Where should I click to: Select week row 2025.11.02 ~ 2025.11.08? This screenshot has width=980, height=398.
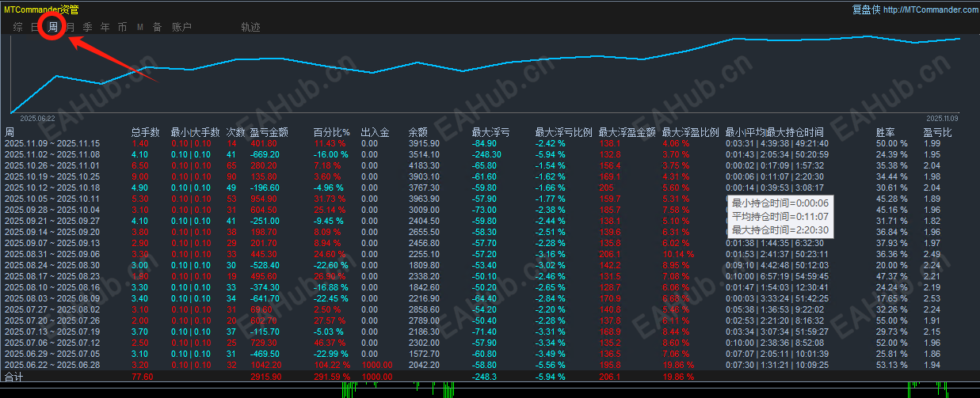[490, 154]
